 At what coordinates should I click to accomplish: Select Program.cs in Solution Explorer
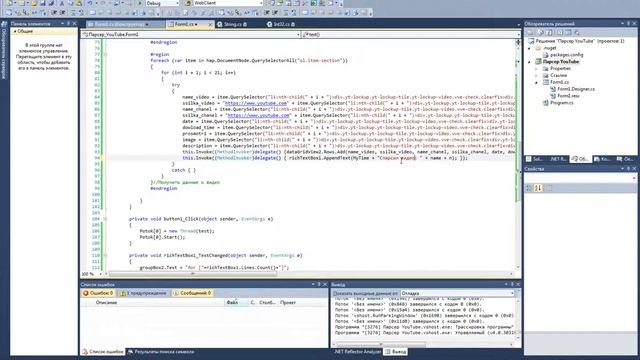coord(558,103)
